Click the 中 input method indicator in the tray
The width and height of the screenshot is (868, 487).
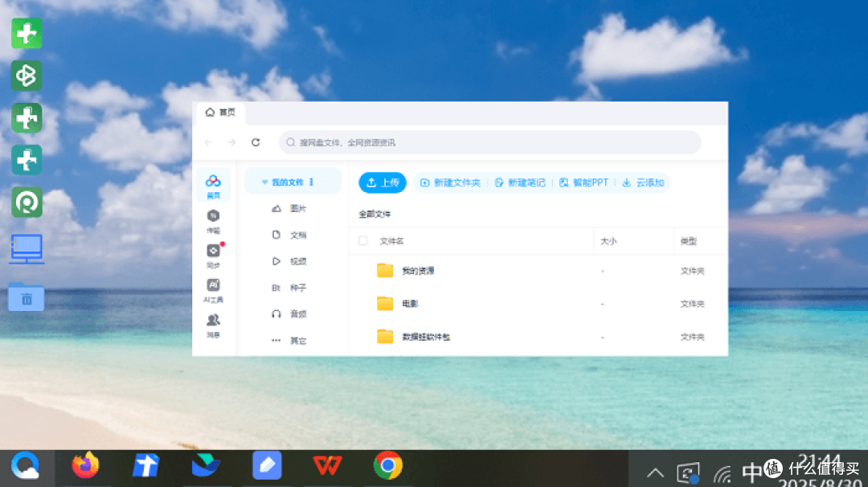pos(751,473)
